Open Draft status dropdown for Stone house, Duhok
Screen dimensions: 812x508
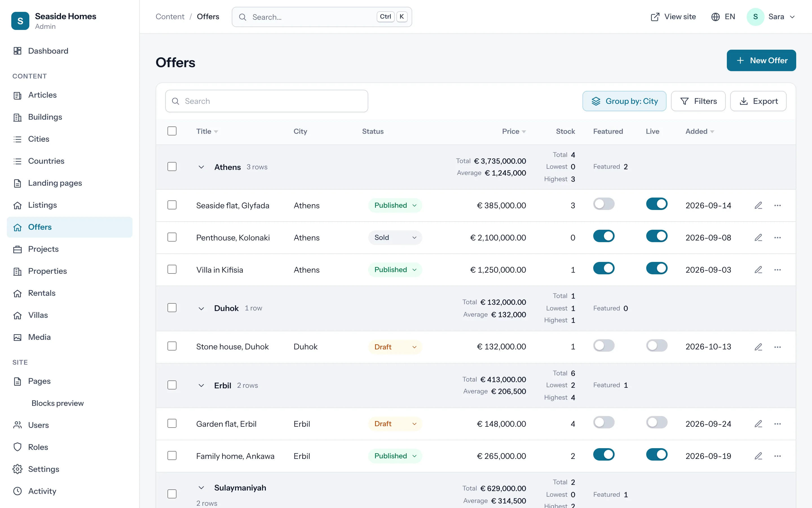[395, 347]
